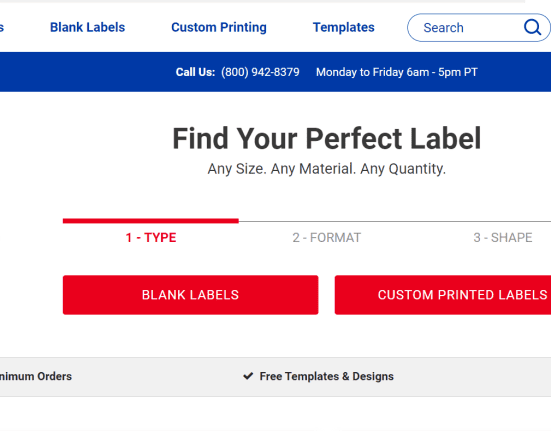This screenshot has width=551, height=431.
Task: Click the Free Templates & Designs text
Action: pos(326,376)
